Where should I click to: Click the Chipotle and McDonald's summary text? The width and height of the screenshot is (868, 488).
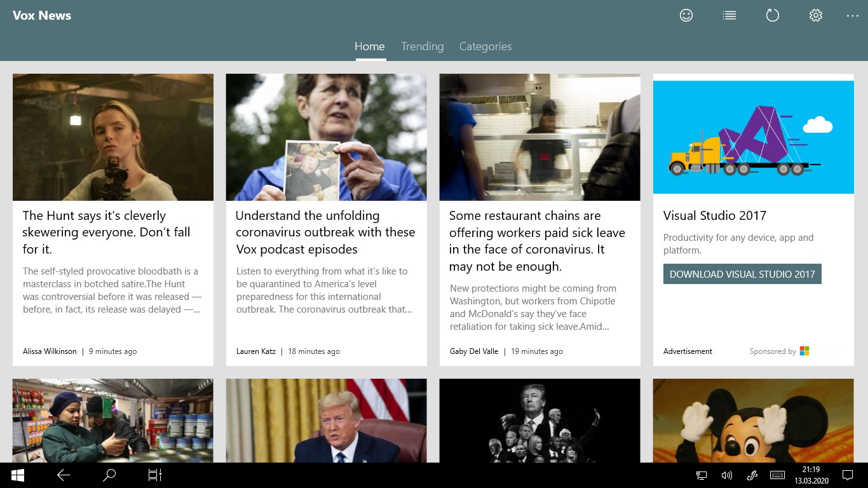(533, 308)
